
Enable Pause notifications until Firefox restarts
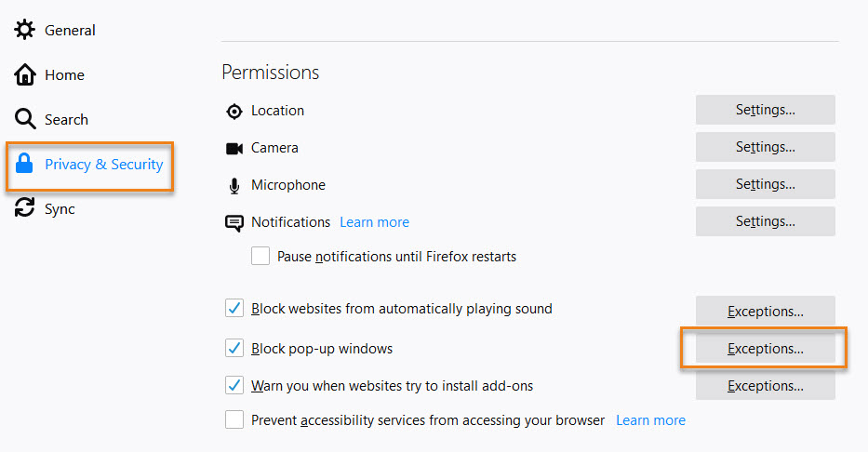(260, 256)
